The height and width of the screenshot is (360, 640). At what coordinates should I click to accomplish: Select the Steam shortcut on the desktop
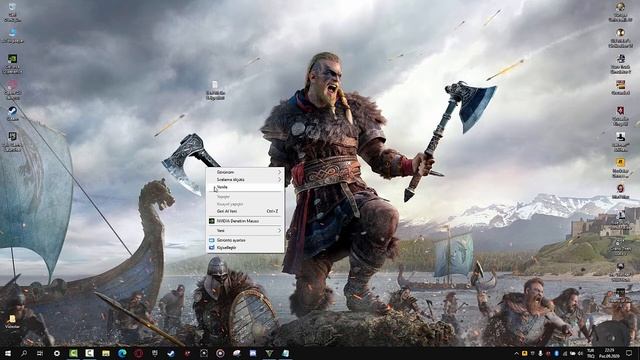click(12, 113)
